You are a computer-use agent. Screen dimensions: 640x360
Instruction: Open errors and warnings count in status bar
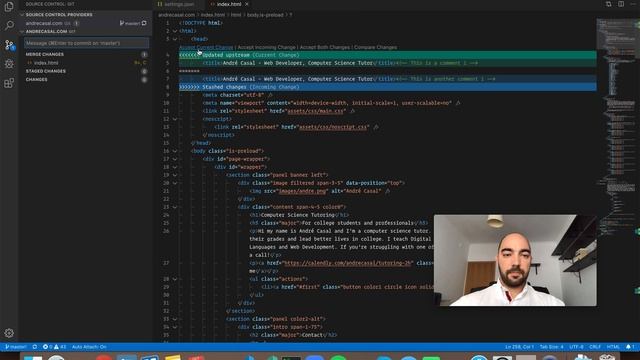pyautogui.click(x=54, y=347)
